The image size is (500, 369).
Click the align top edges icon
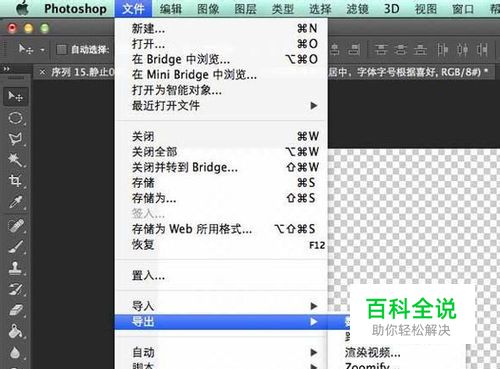tap(381, 50)
